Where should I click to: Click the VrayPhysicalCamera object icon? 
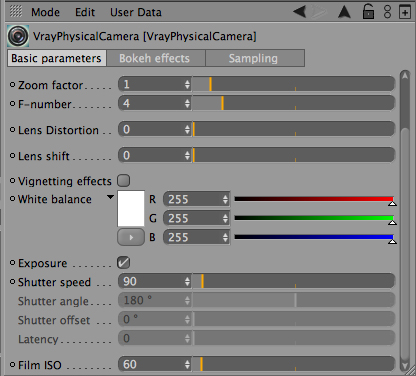point(18,36)
